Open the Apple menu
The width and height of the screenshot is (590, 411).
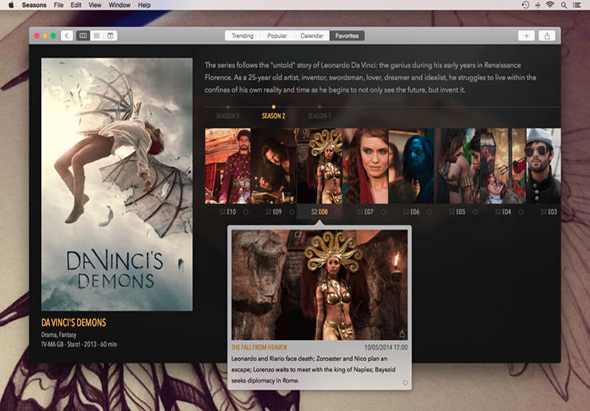tap(11, 5)
